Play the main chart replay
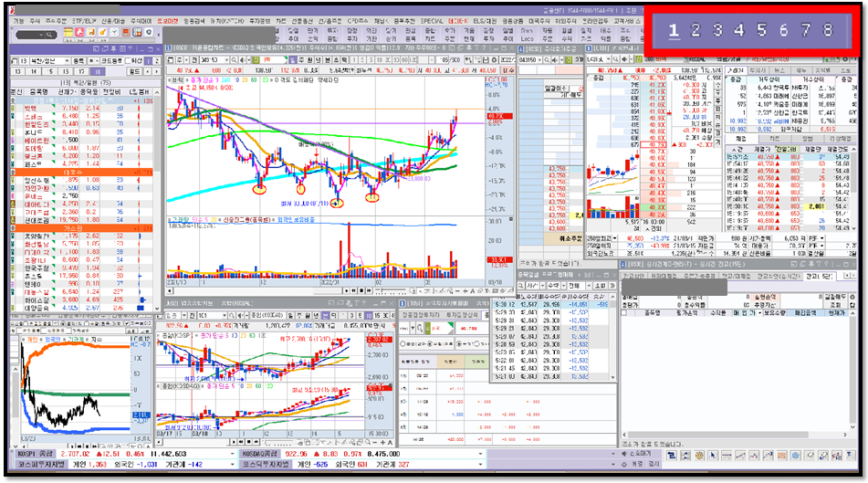 pos(347,290)
